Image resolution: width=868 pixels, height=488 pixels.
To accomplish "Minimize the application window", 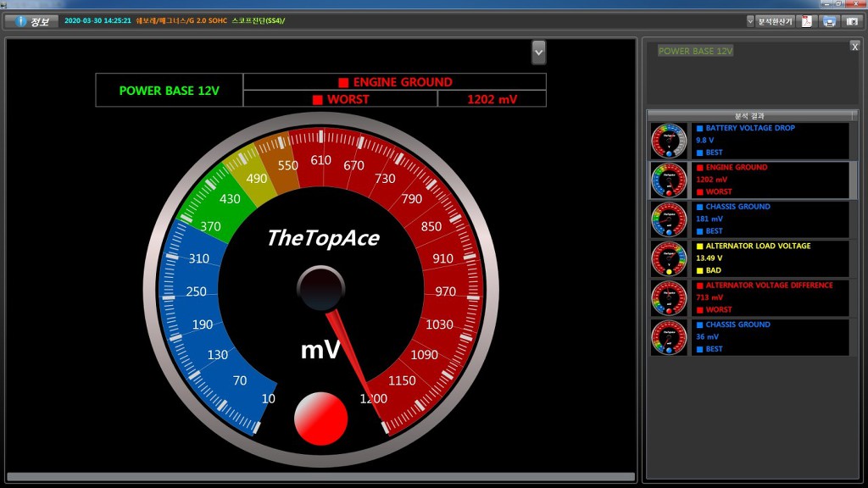I will (x=827, y=3).
